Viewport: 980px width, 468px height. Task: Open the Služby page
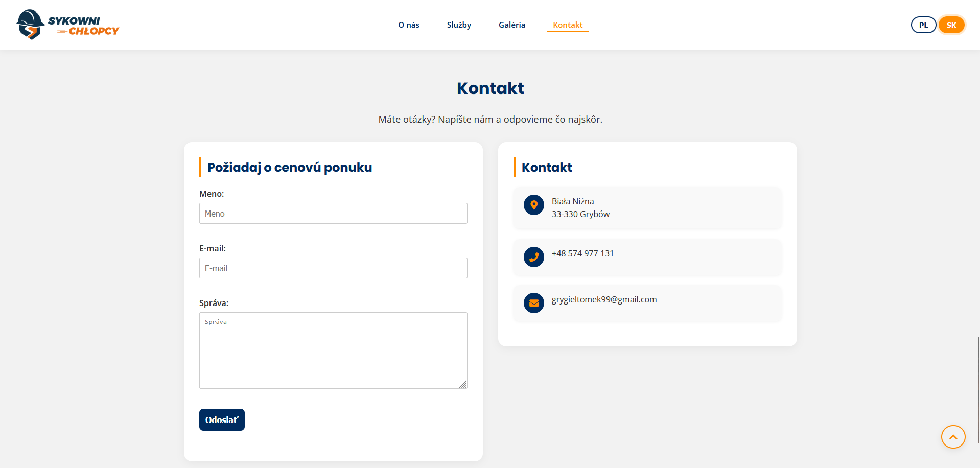pos(458,25)
